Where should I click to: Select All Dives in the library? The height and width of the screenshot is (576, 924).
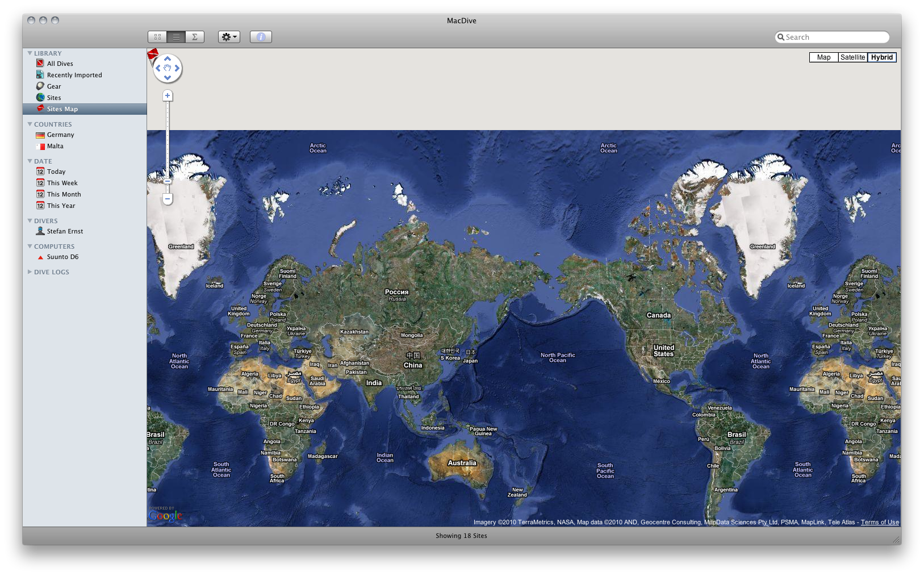(x=60, y=64)
